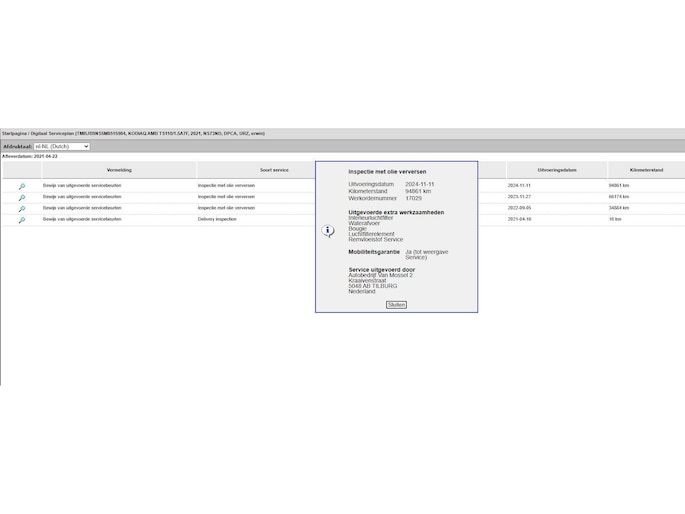Select the 10 km mileage cell

614,219
